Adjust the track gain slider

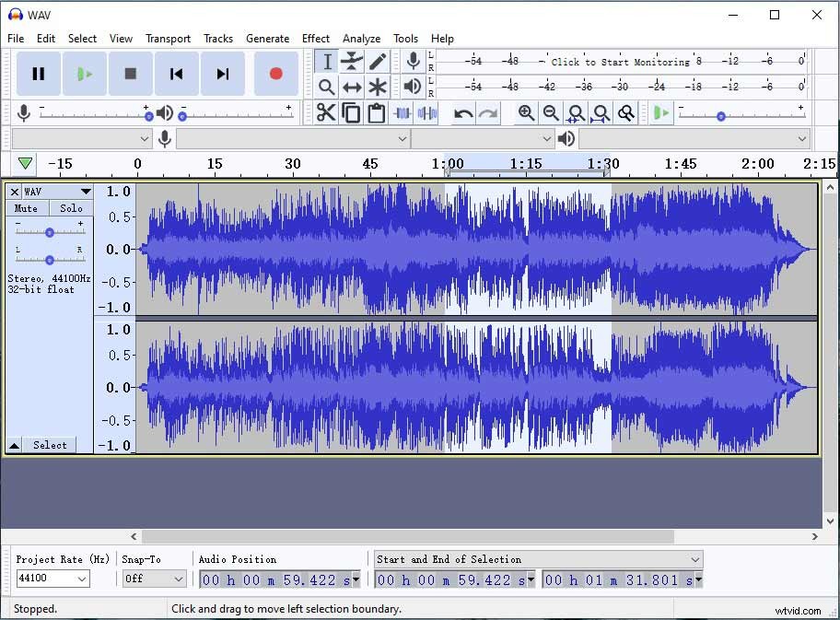click(50, 232)
